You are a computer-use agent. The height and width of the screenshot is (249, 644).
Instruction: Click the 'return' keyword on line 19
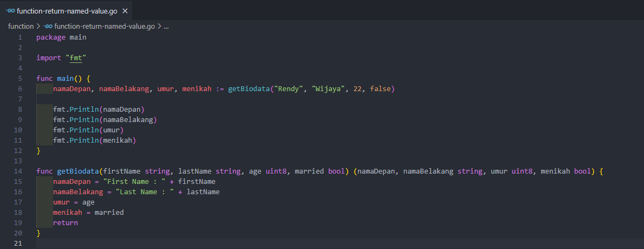tap(66, 222)
